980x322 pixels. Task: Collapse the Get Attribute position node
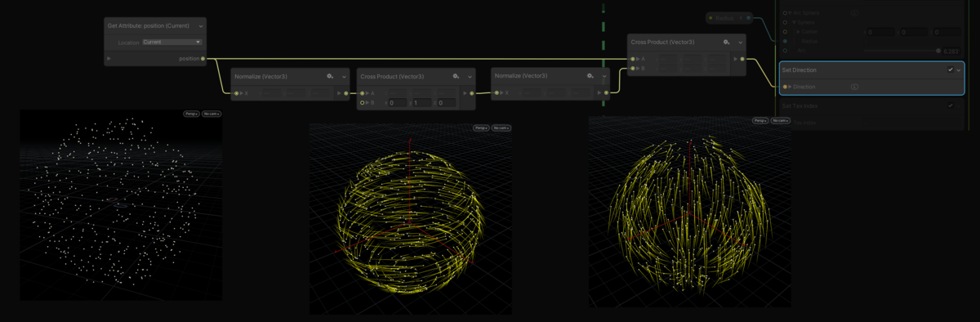[x=200, y=26]
